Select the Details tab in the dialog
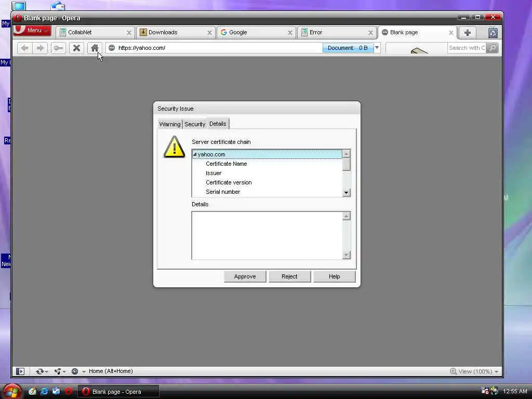This screenshot has width=532, height=399. (218, 124)
